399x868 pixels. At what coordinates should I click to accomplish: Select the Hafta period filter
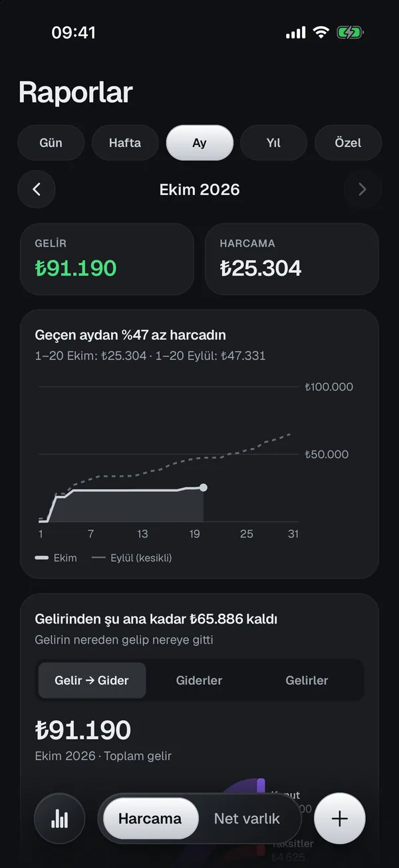[125, 143]
